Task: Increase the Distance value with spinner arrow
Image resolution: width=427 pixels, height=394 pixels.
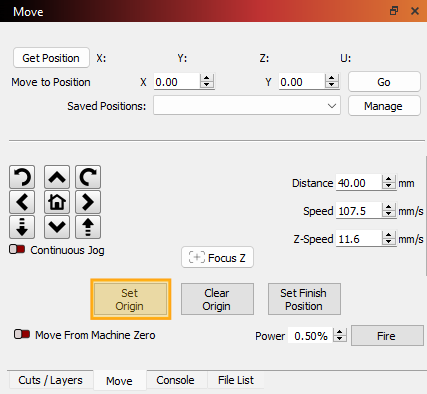Action: point(388,179)
